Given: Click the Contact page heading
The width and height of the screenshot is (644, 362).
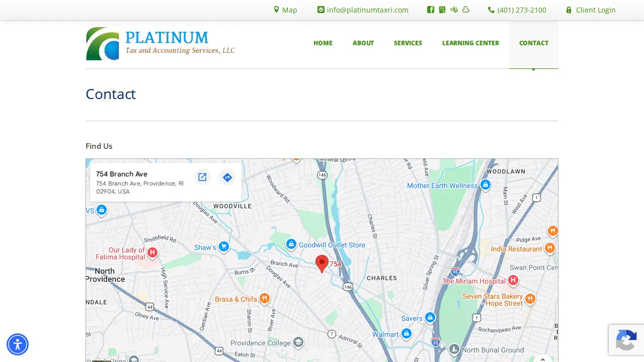Looking at the screenshot, I should point(111,94).
